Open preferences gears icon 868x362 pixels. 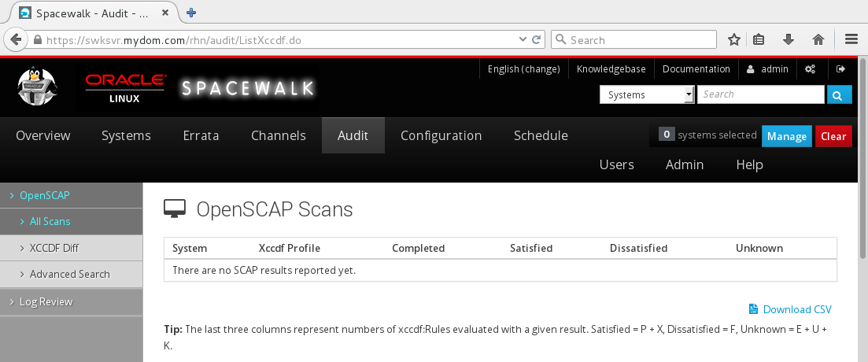(810, 69)
